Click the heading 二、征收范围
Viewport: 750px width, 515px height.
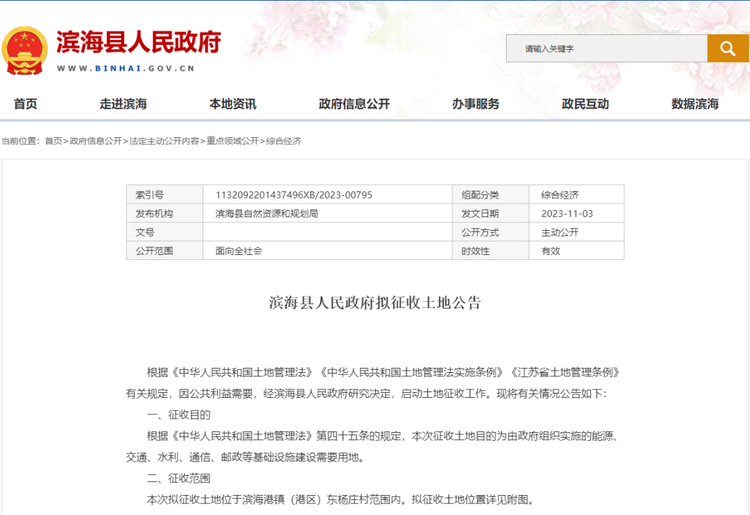tap(178, 478)
